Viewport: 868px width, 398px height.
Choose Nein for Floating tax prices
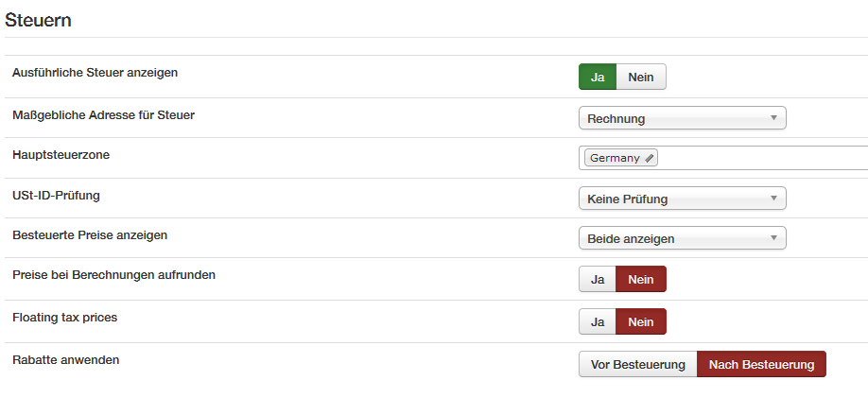pos(641,321)
